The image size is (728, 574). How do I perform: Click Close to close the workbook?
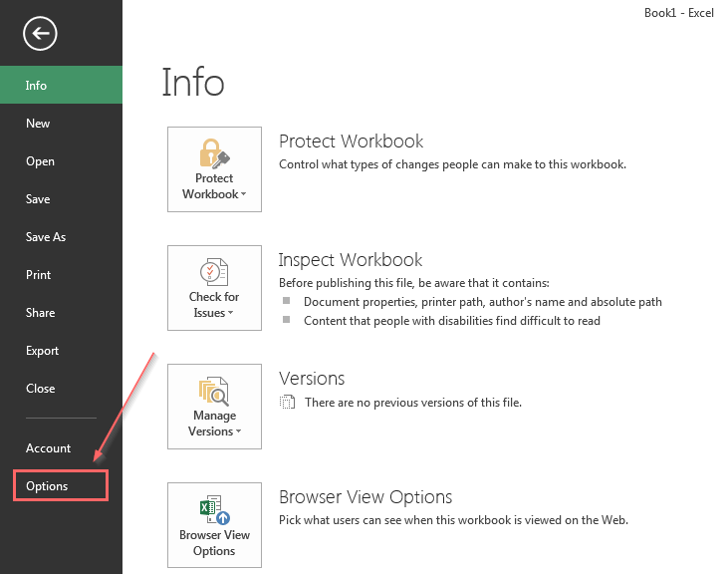(40, 389)
